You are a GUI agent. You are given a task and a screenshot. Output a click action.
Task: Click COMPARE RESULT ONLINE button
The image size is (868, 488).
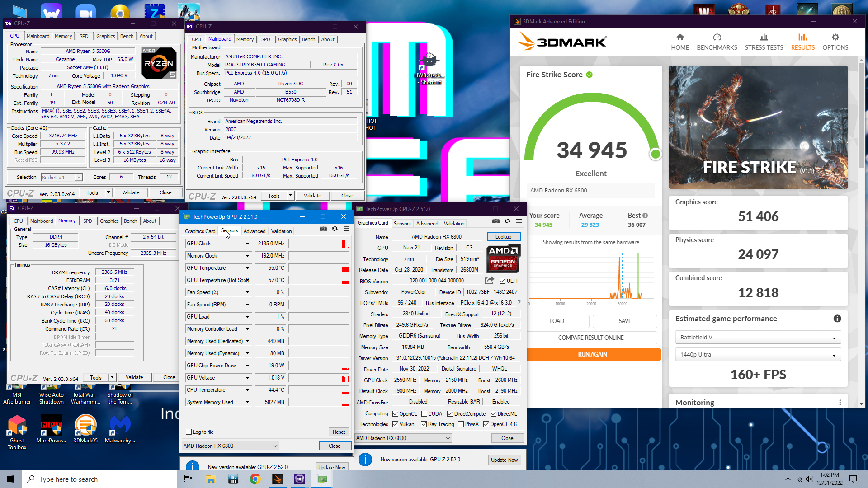click(x=591, y=338)
